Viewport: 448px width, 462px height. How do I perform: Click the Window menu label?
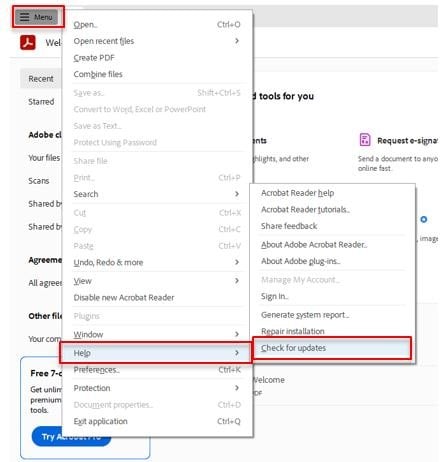pos(88,334)
